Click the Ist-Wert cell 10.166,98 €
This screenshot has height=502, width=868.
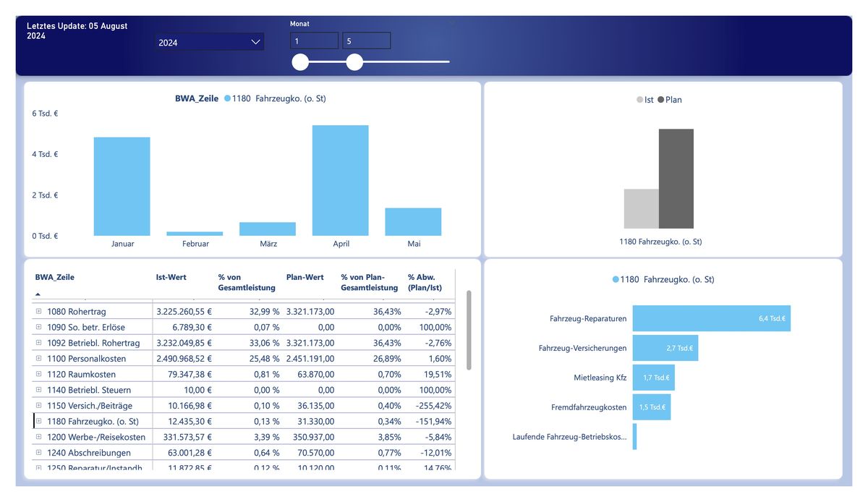click(x=188, y=405)
